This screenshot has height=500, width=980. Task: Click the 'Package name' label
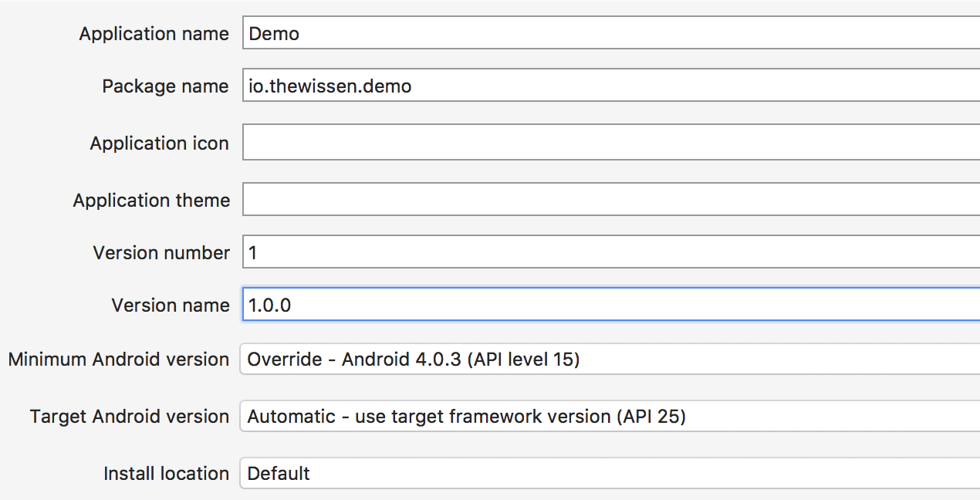pyautogui.click(x=164, y=86)
